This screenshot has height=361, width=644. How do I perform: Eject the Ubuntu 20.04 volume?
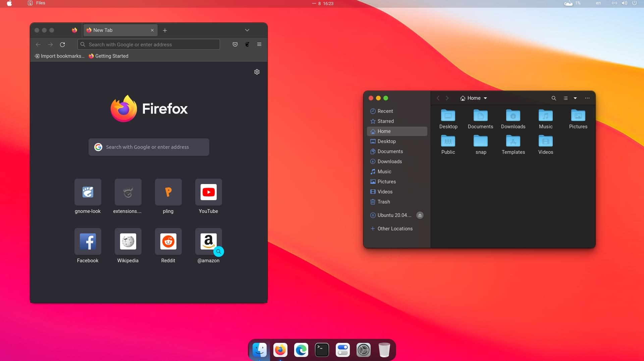click(x=420, y=215)
